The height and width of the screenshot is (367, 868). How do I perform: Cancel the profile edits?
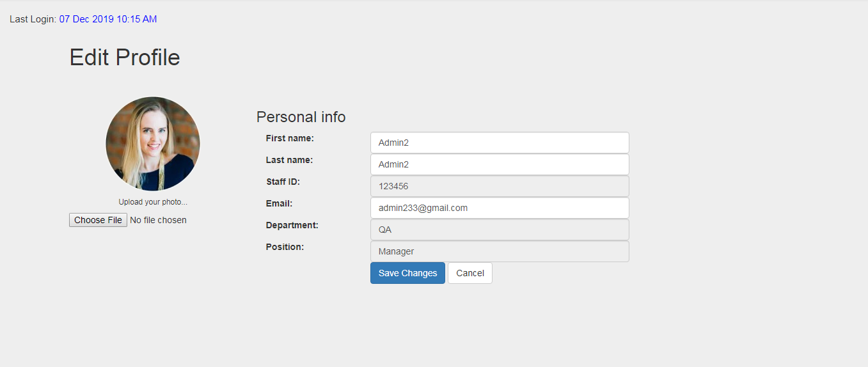(470, 273)
